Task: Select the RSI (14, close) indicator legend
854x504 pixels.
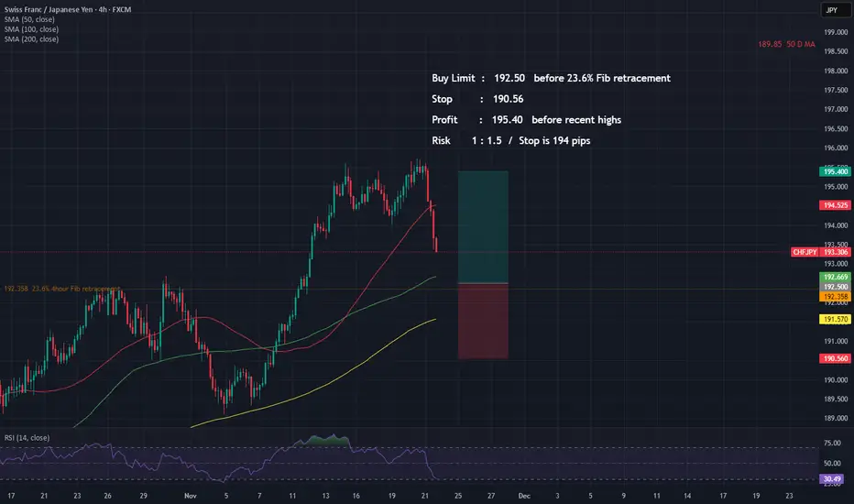Action: (27, 437)
